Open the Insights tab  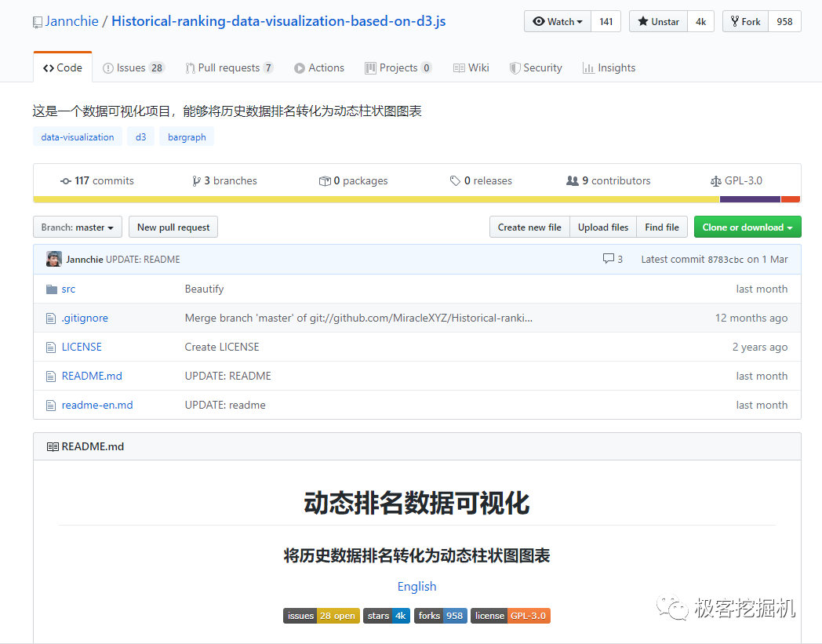point(609,67)
